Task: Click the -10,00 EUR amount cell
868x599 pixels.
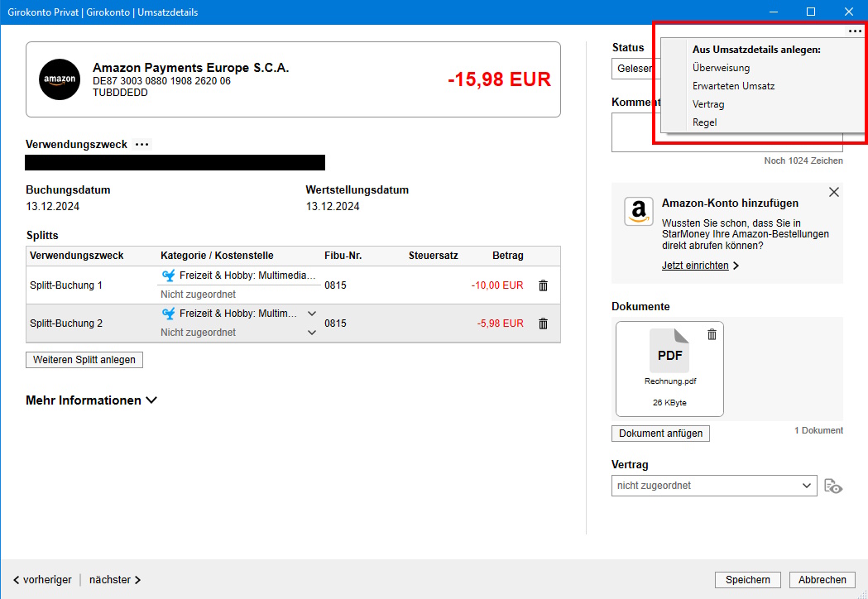Action: pyautogui.click(x=497, y=285)
